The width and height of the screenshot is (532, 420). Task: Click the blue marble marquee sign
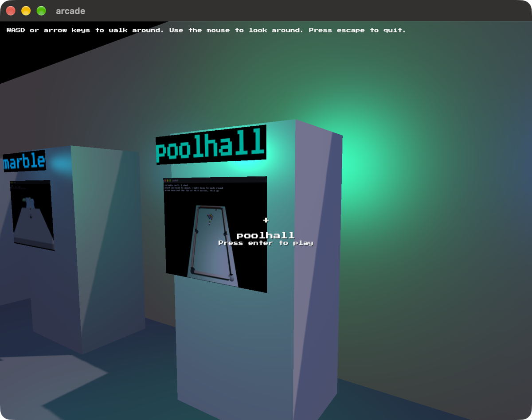tap(24, 161)
